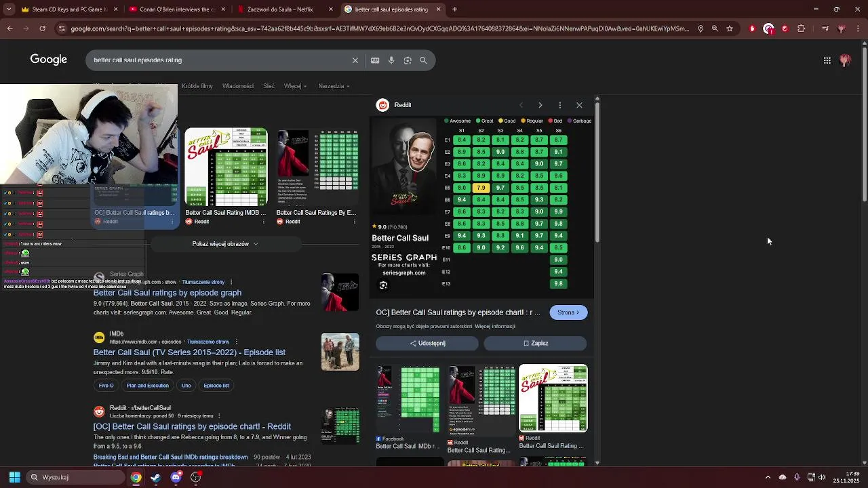Open the Google apps grid
Screen dimensions: 868x488
point(827,60)
